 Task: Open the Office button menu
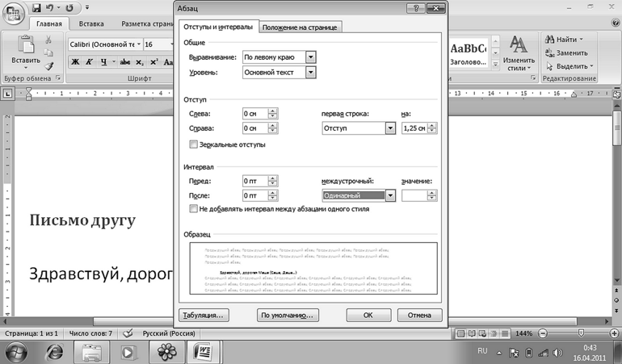13,13
